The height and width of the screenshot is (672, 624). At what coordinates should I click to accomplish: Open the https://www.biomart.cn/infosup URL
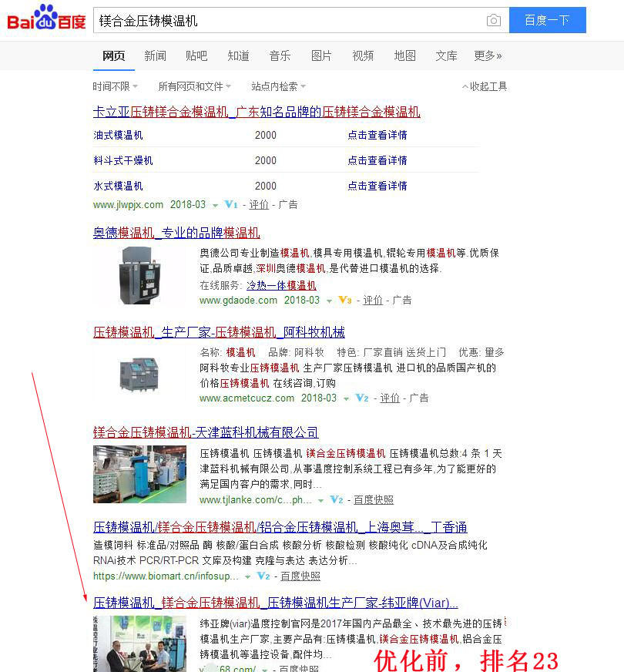pos(166,576)
